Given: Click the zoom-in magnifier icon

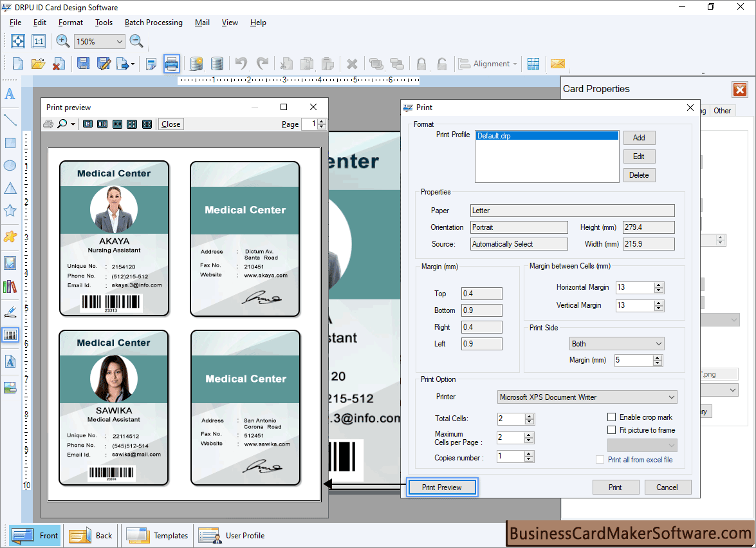Looking at the screenshot, I should (x=62, y=41).
